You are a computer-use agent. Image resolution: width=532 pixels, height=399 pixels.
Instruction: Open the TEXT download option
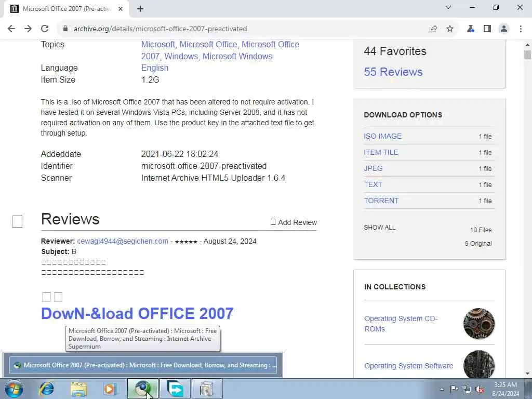coord(373,184)
